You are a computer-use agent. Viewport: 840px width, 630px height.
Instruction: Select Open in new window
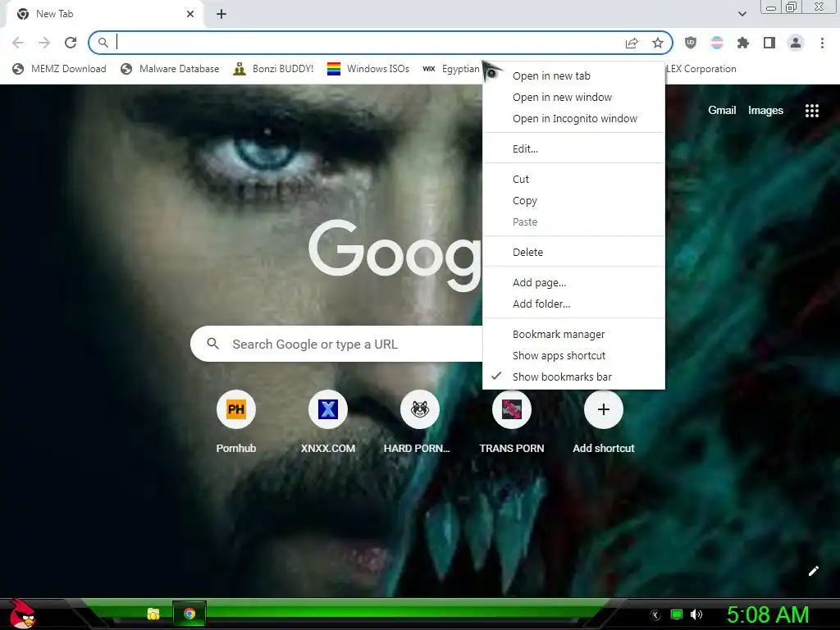coord(573,98)
